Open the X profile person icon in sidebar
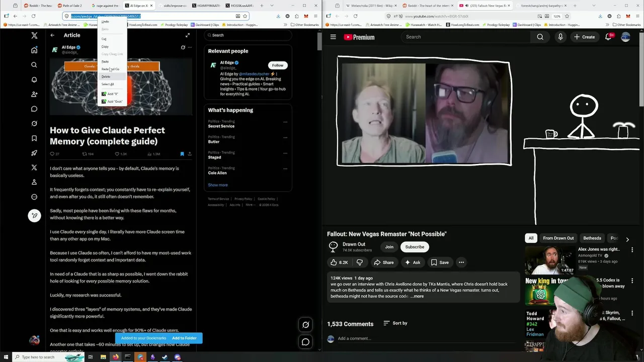Screen dimensions: 644x362 [x=34, y=182]
